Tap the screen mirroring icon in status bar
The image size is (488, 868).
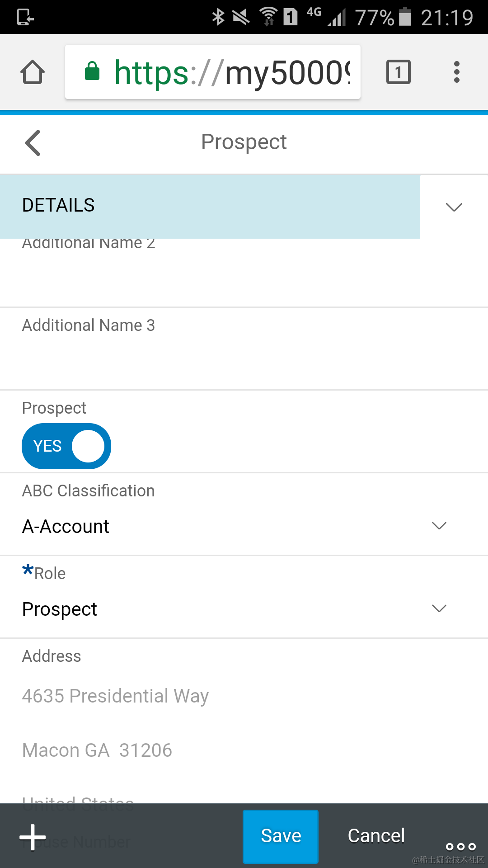point(26,17)
